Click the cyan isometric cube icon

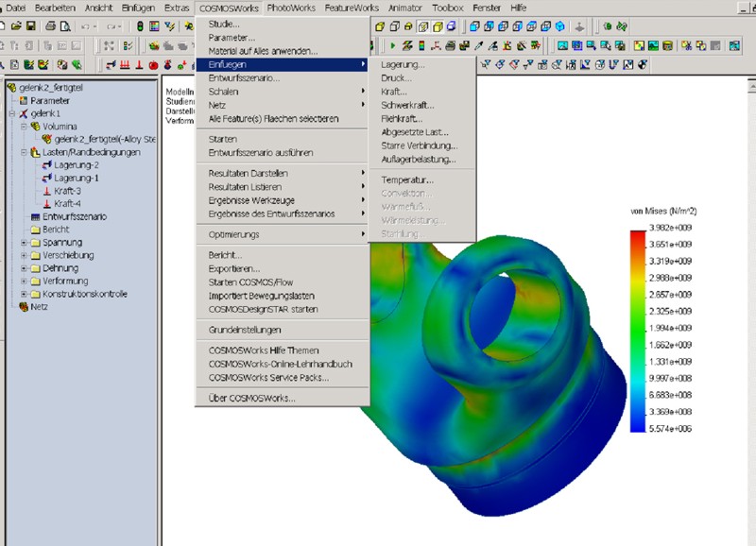click(559, 26)
